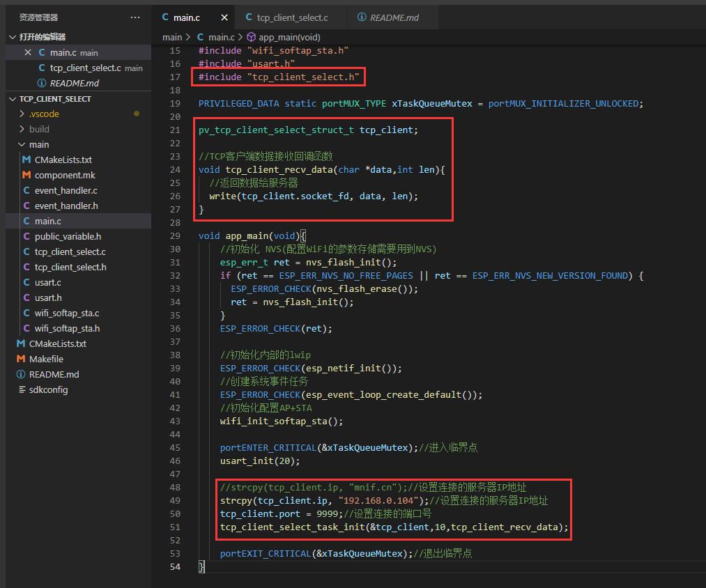This screenshot has width=706, height=588.
Task: Click the tcp_client_recv_data function name
Action: pyautogui.click(x=279, y=170)
